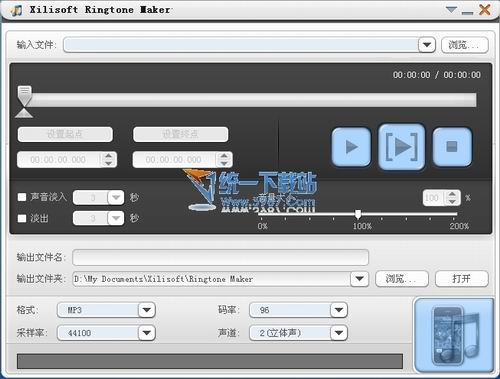This screenshot has height=379, width=500.
Task: Start converting with the phone ringtone icon
Action: 454,335
